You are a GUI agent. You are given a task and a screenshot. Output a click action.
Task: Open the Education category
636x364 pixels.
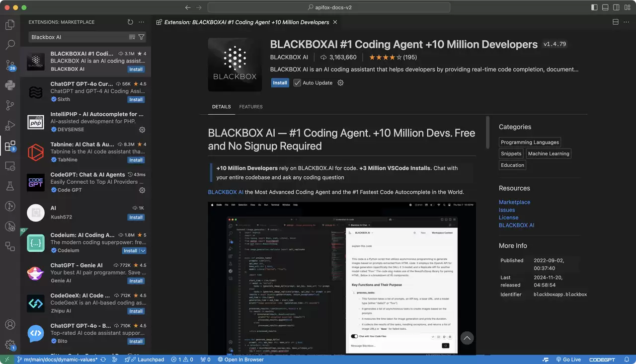click(x=512, y=165)
